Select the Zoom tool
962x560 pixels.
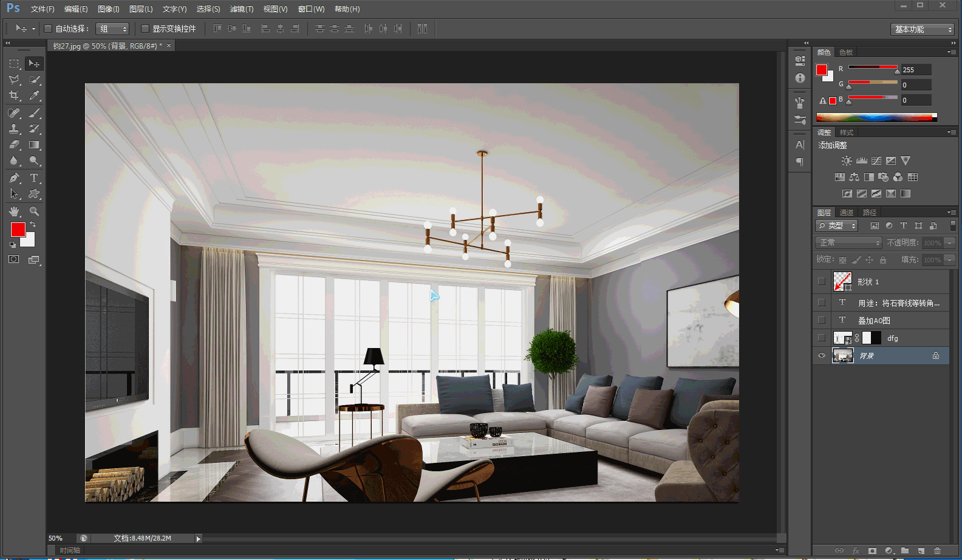click(x=34, y=211)
